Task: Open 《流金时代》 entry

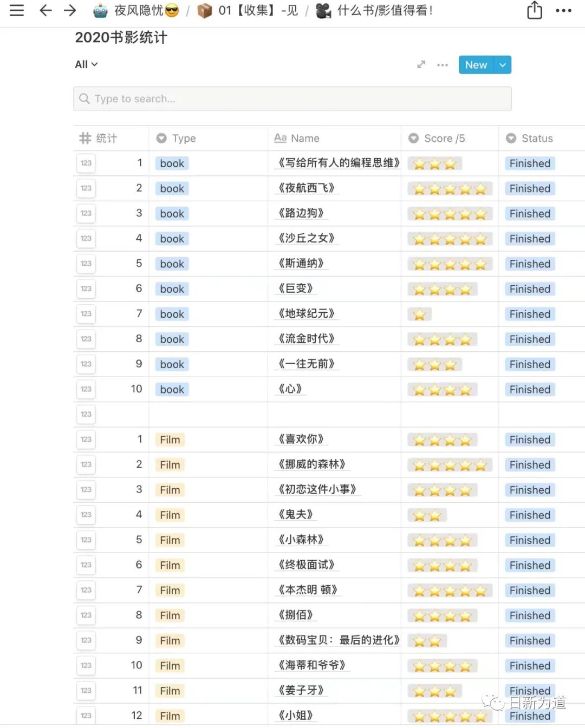Action: click(x=307, y=339)
